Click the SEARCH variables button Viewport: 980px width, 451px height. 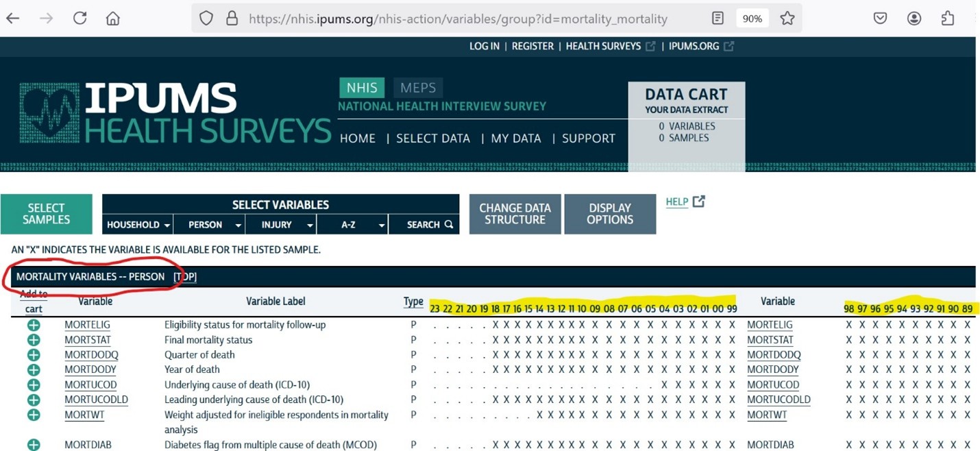coord(424,225)
